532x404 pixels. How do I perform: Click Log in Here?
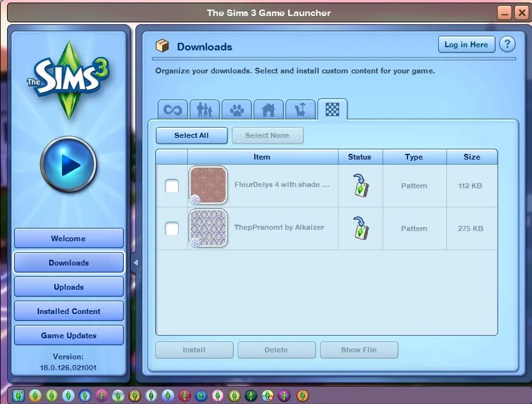coord(466,45)
